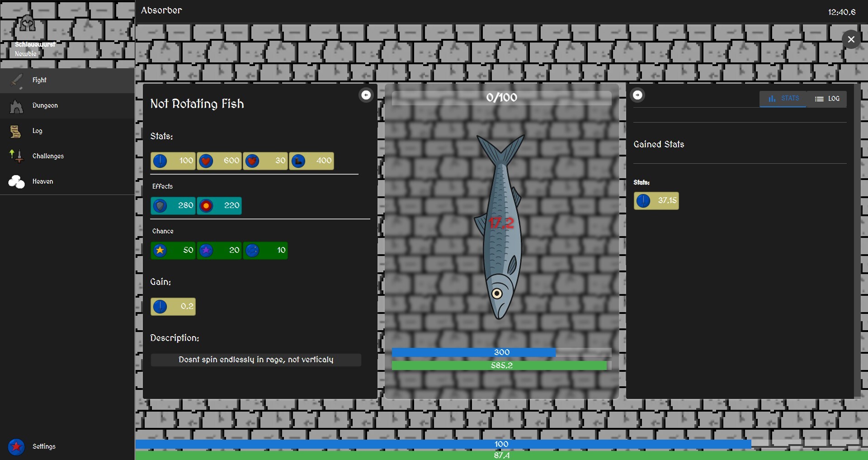
Task: Switch to the LOG tab
Action: 827,99
